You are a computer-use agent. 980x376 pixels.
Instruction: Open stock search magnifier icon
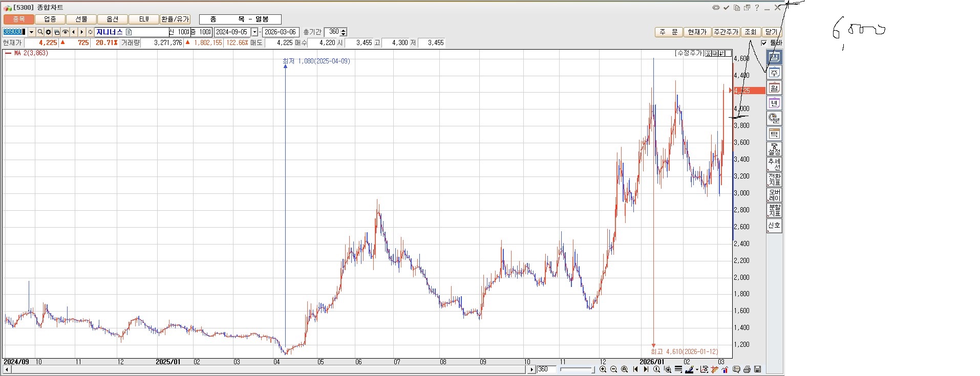pyautogui.click(x=40, y=32)
